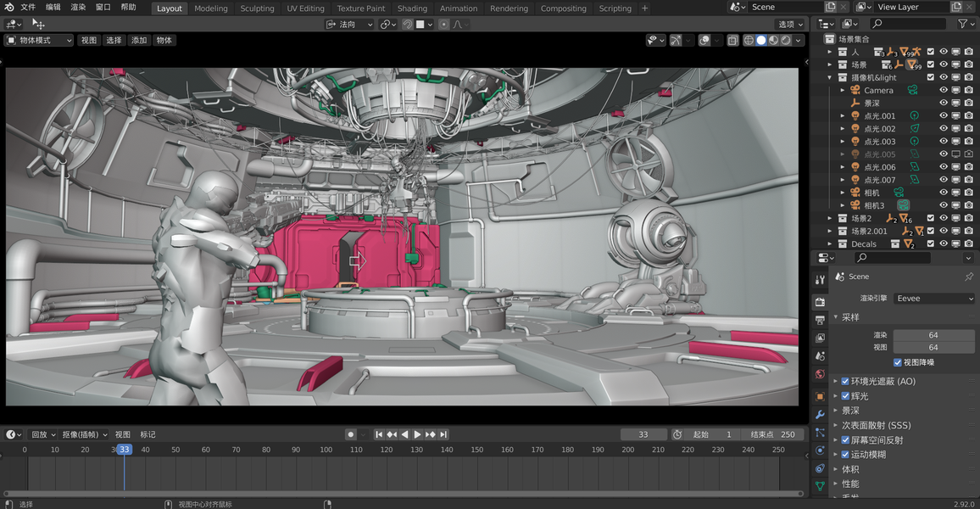Open the Tool properties tab icon
980x509 pixels.
[x=820, y=279]
